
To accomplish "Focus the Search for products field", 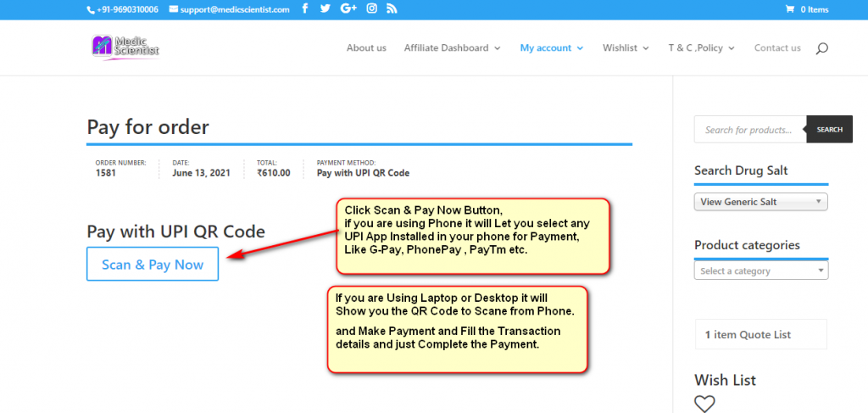I will click(749, 130).
